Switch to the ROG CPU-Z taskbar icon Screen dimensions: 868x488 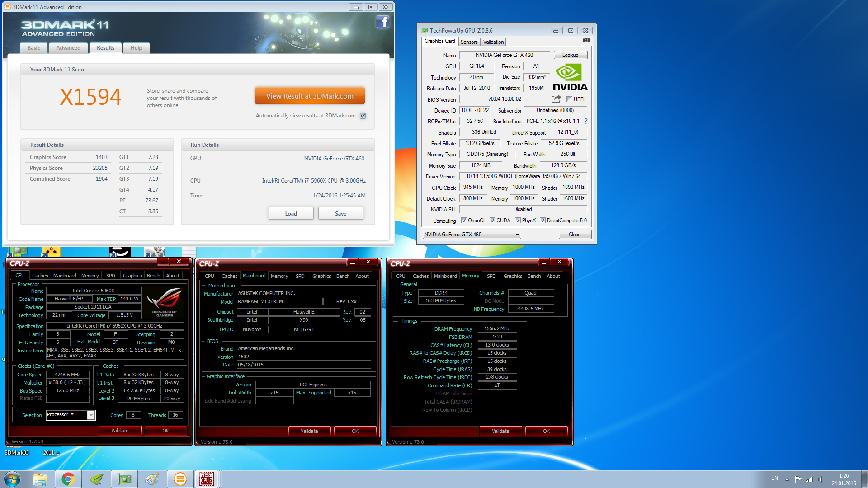pos(207,479)
